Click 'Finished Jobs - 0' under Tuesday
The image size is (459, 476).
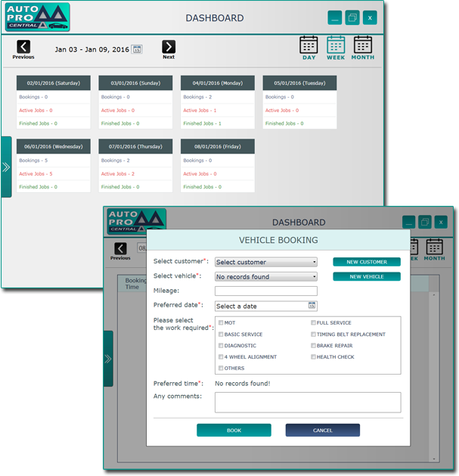pyautogui.click(x=284, y=123)
